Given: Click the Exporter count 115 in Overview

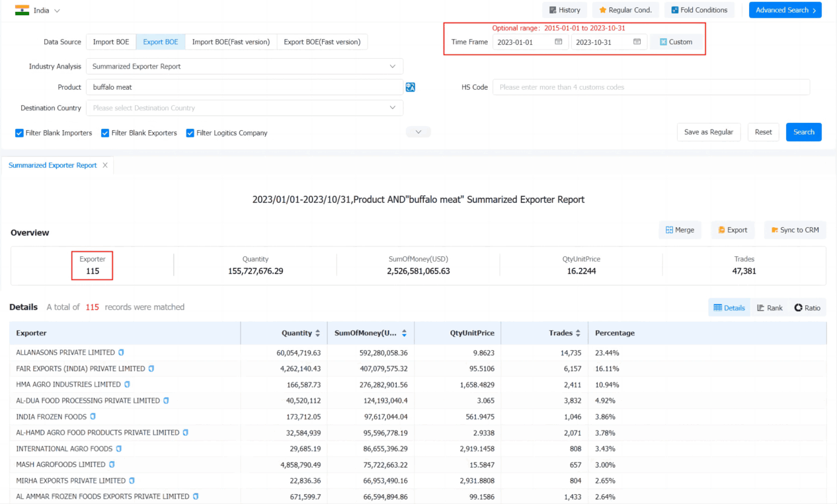Looking at the screenshot, I should pos(93,271).
